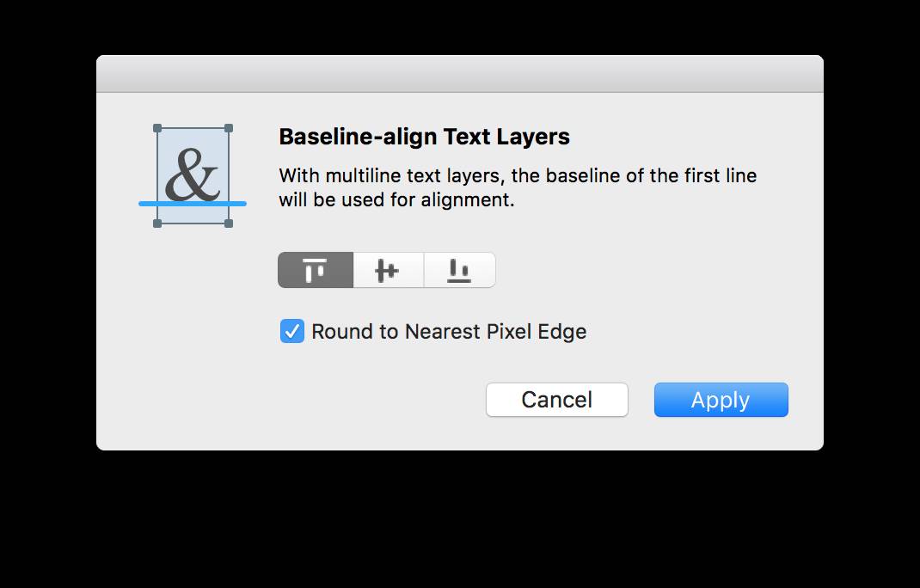The width and height of the screenshot is (920, 588).
Task: Click the text 'will be used for alignment.'
Action: pos(396,199)
